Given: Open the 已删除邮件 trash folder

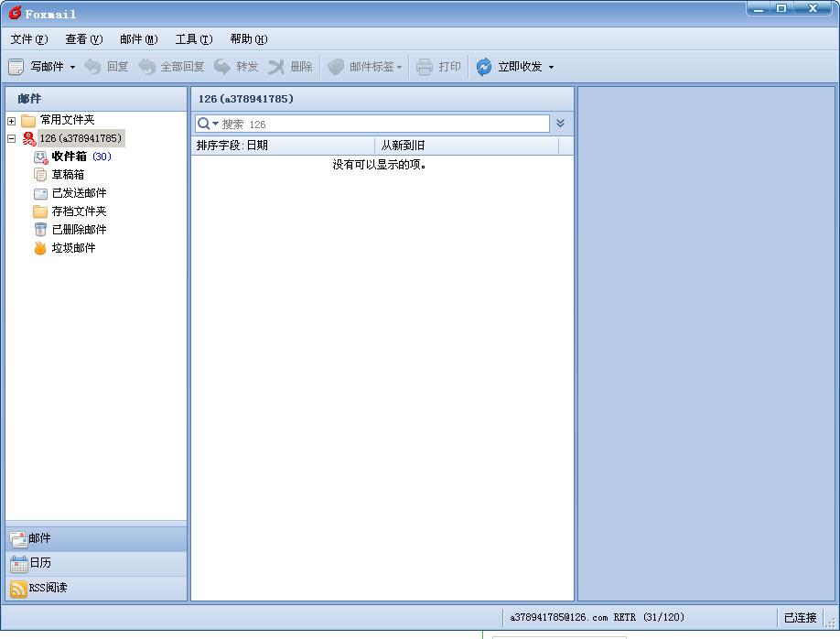Looking at the screenshot, I should click(x=79, y=230).
